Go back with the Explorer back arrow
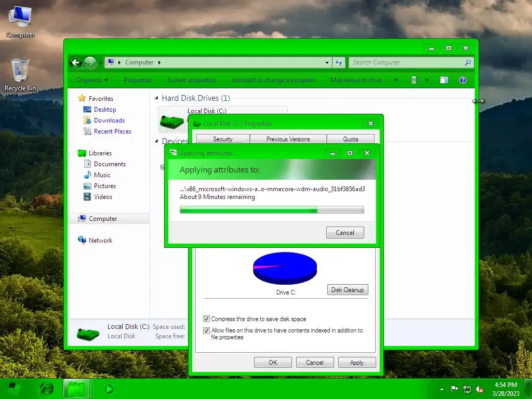The image size is (532, 399). pos(76,62)
